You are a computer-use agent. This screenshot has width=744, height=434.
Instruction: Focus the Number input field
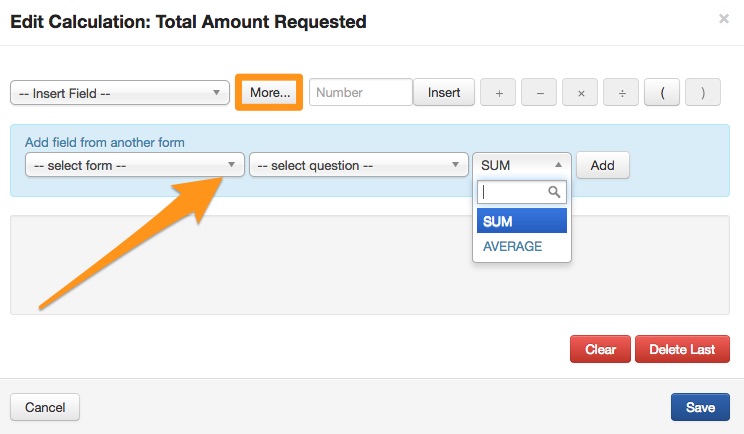click(360, 93)
